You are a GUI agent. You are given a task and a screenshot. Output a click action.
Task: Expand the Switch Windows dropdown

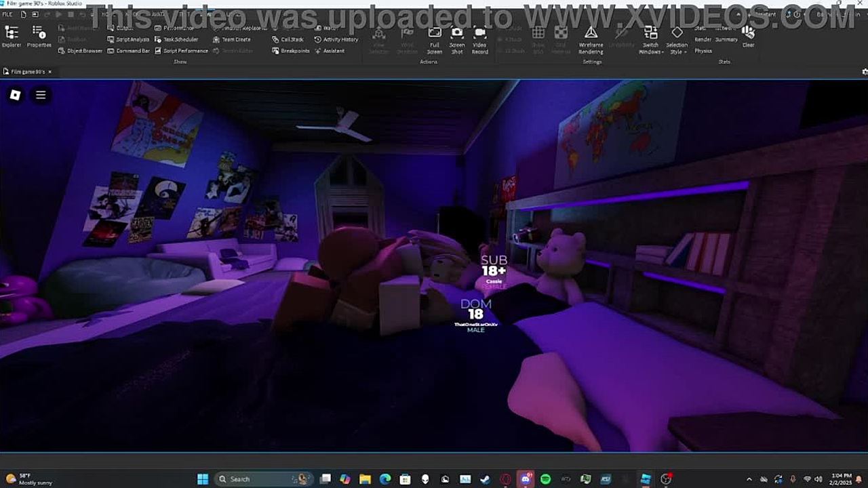(x=650, y=41)
